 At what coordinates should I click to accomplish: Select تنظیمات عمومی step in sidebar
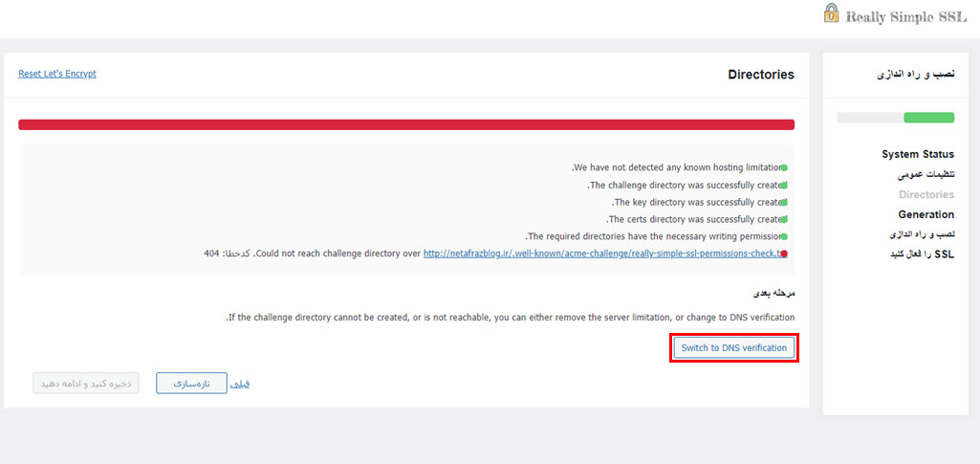pyautogui.click(x=926, y=174)
